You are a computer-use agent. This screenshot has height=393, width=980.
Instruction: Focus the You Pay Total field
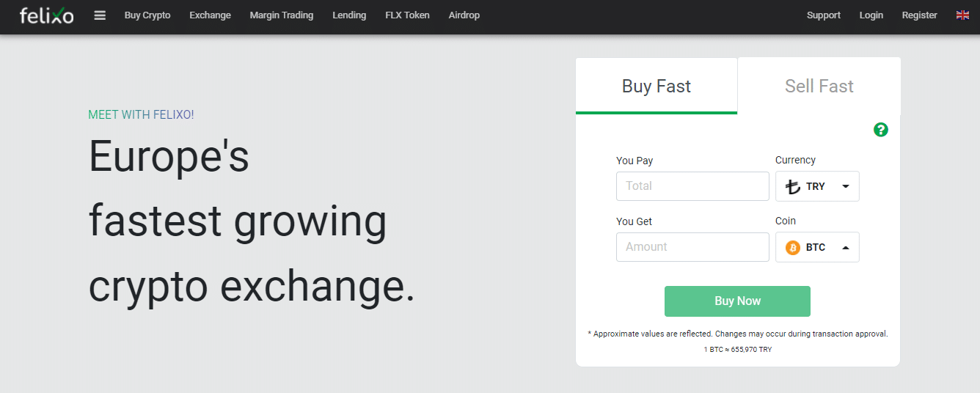coord(692,186)
